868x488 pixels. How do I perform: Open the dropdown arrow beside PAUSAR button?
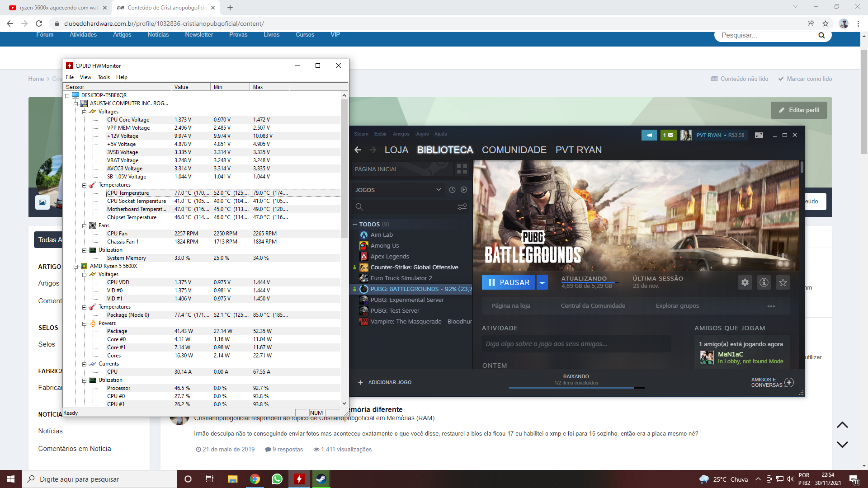click(542, 282)
